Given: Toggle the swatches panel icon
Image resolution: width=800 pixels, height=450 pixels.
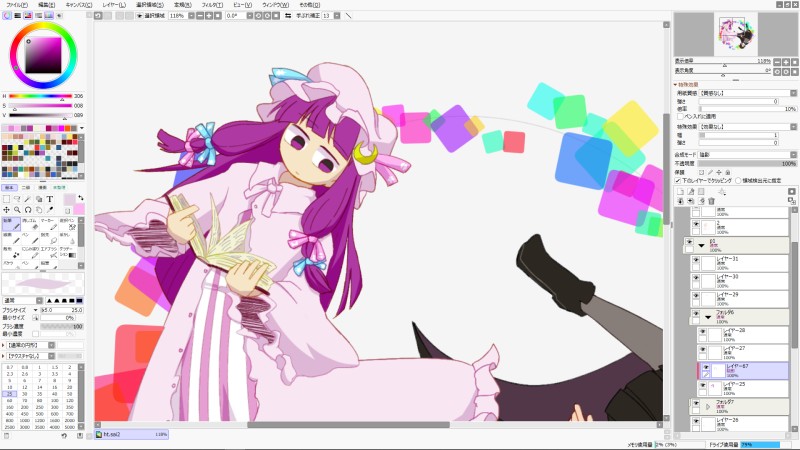Looking at the screenshot, I should (x=49, y=16).
